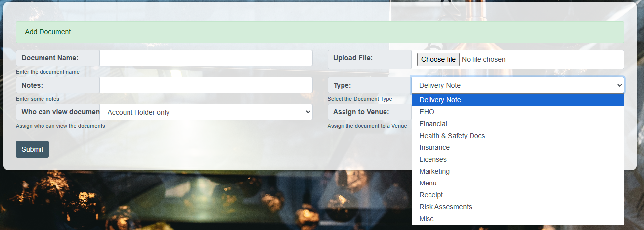
Task: Pick 'Menu' document type option
Action: coord(428,183)
